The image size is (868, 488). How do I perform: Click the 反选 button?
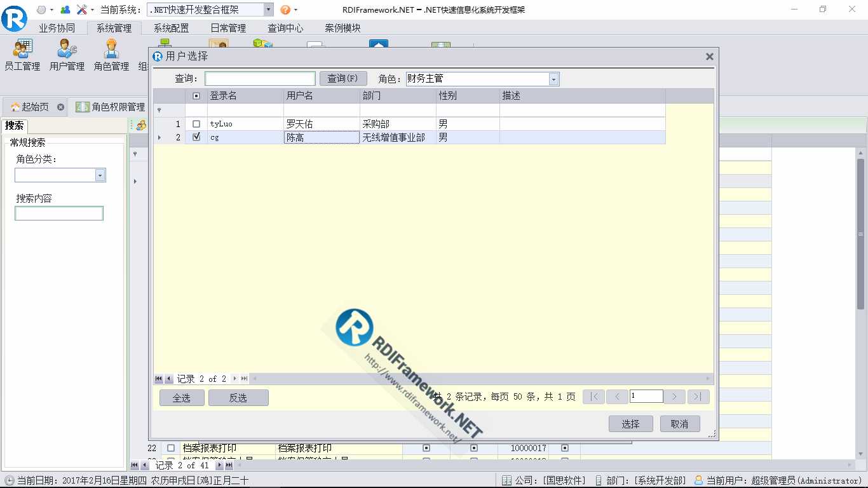click(238, 398)
